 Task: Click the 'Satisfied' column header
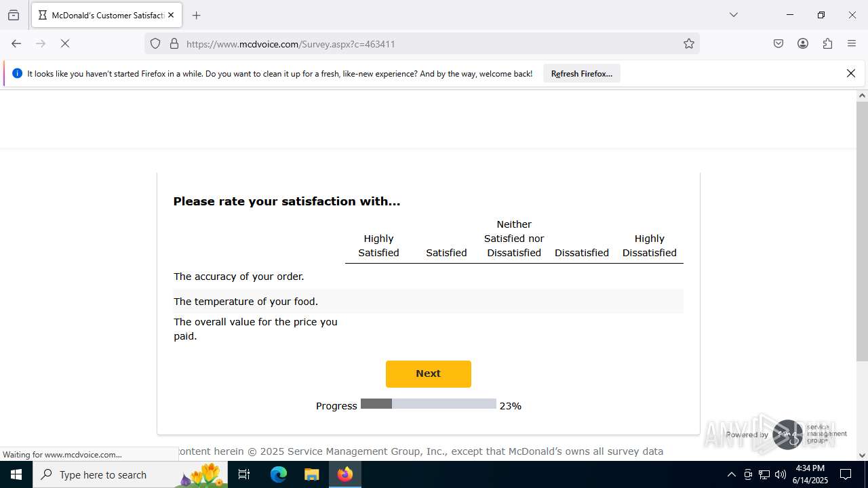(446, 253)
